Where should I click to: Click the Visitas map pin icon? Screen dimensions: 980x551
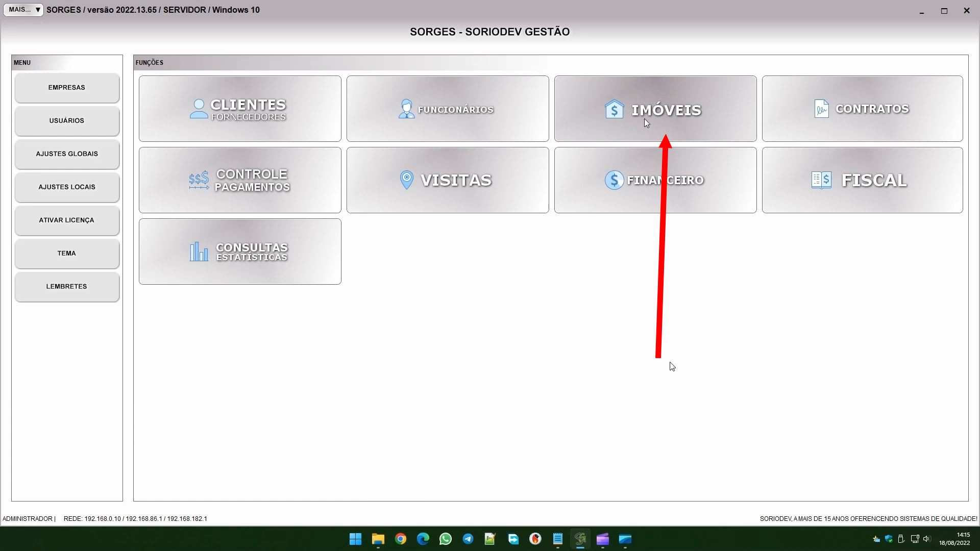coord(406,180)
